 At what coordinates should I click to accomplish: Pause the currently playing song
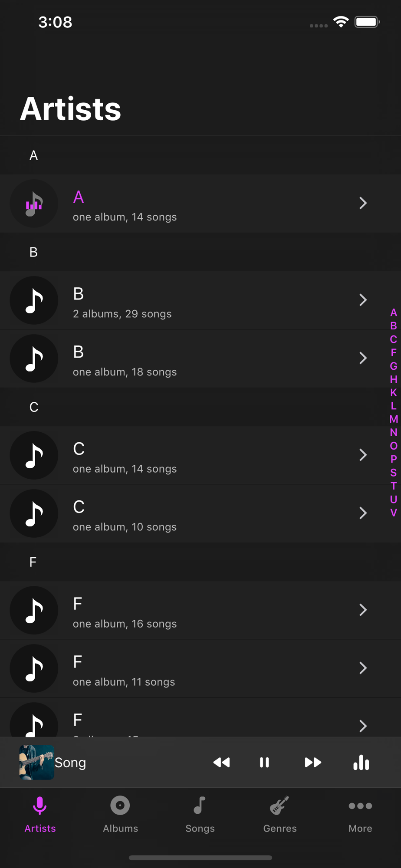tap(264, 763)
